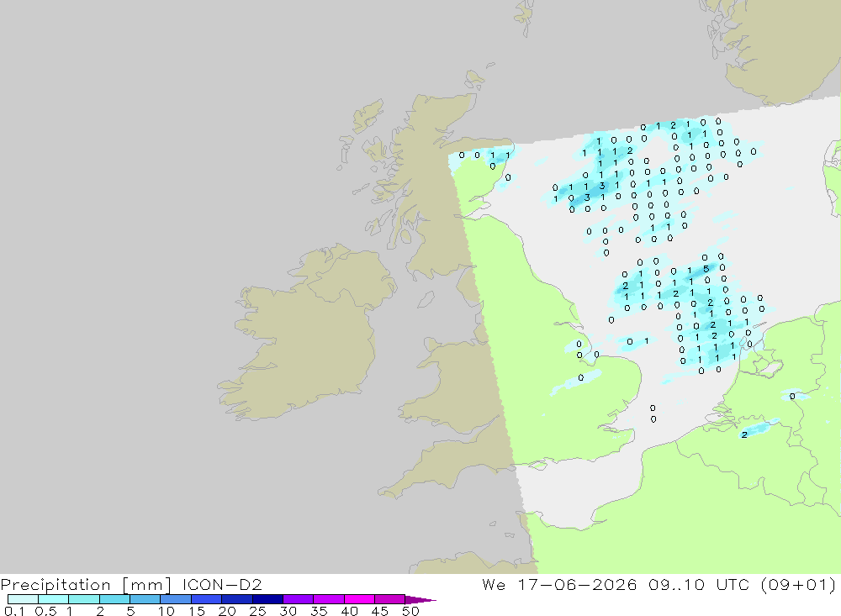The image size is (841, 616).
Task: Click the 45–50 mm dark magenta legend swatch
Action: (389, 599)
